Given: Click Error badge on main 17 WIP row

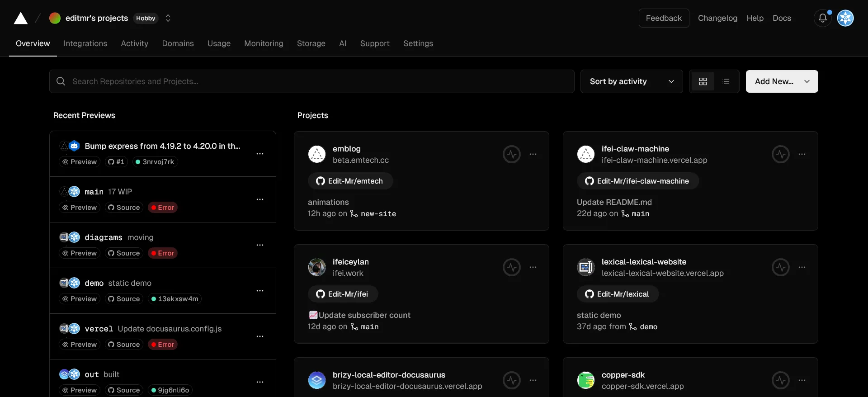Looking at the screenshot, I should (163, 208).
